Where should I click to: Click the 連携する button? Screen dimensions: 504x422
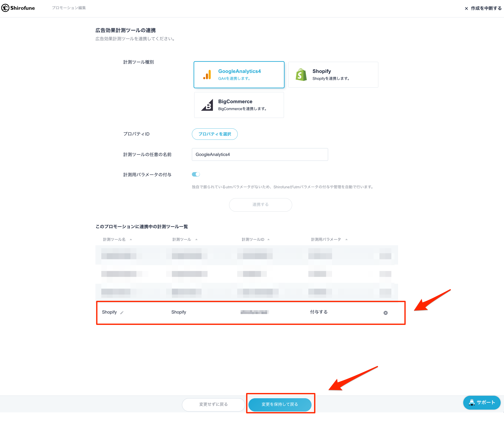[x=260, y=204]
